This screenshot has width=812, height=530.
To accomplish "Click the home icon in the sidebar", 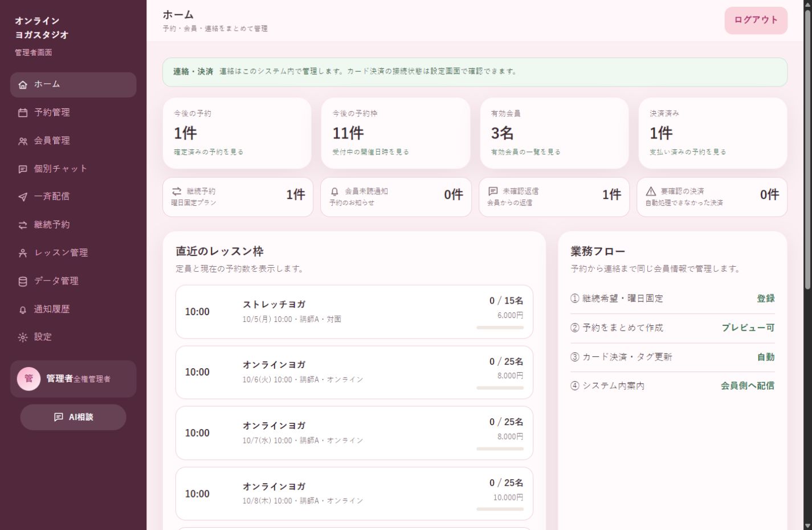I will (x=23, y=85).
